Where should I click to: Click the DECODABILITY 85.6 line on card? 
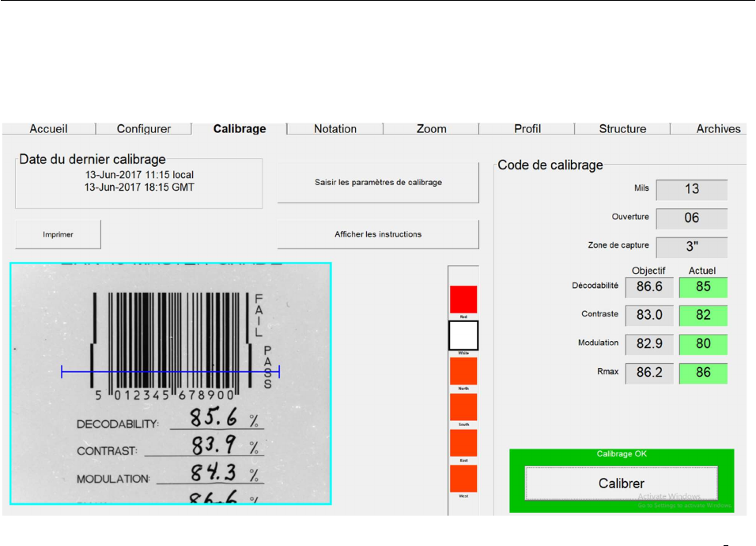170,419
